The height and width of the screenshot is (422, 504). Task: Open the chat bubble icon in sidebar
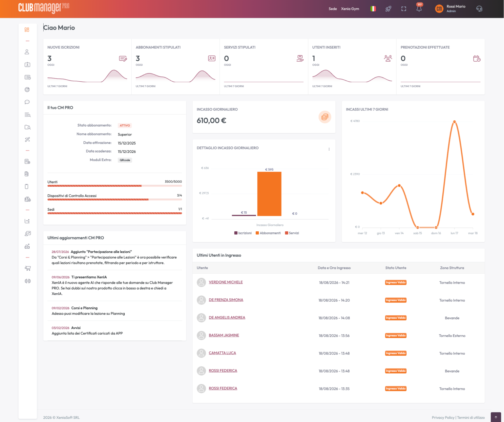[27, 102]
